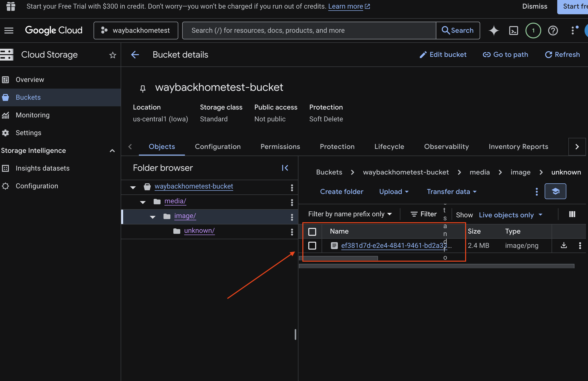Collapse the image/ folder tree node
Viewport: 588px width, 381px height.
[153, 217]
